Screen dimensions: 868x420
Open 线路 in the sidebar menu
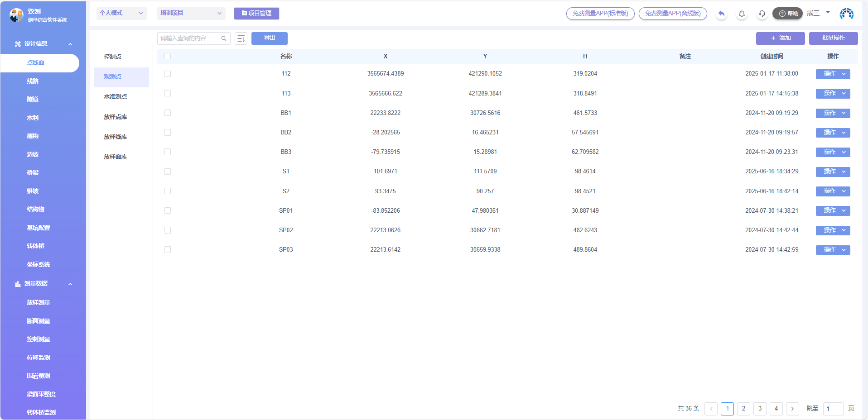[33, 81]
